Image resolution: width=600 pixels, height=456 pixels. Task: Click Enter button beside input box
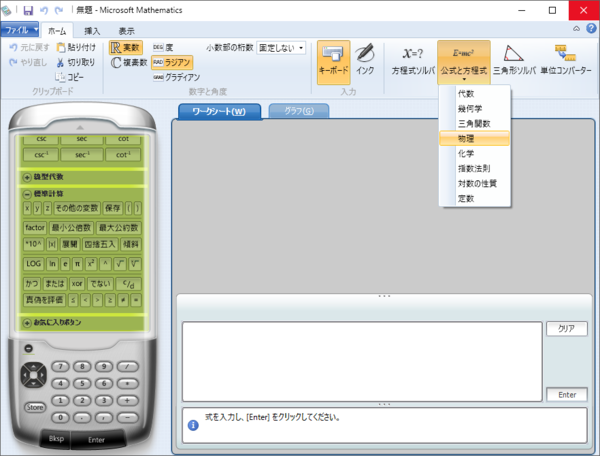567,394
